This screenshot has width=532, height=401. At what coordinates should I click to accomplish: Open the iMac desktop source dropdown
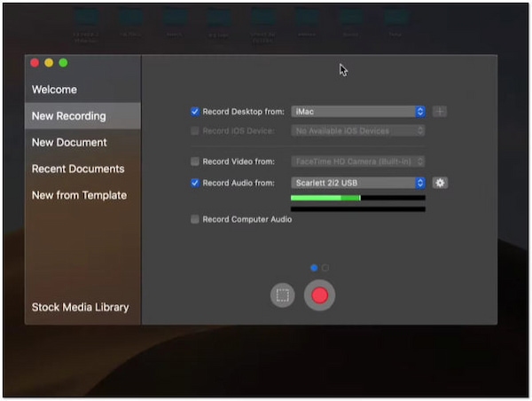tap(358, 112)
